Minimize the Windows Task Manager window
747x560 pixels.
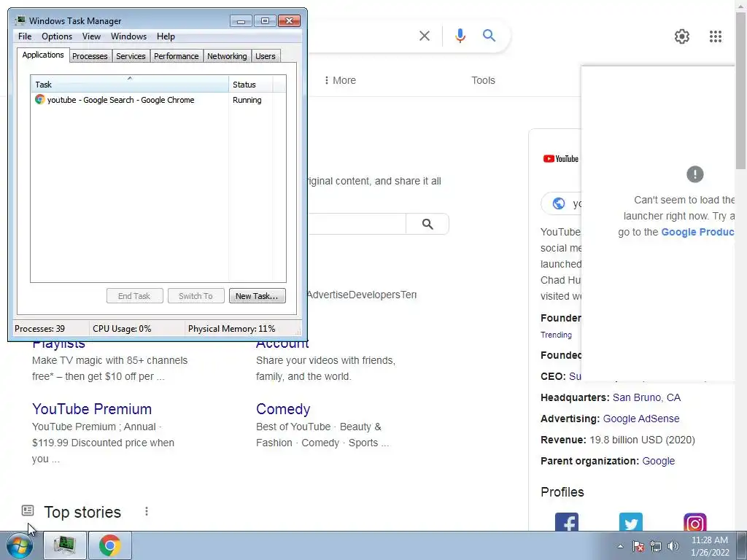click(x=241, y=21)
